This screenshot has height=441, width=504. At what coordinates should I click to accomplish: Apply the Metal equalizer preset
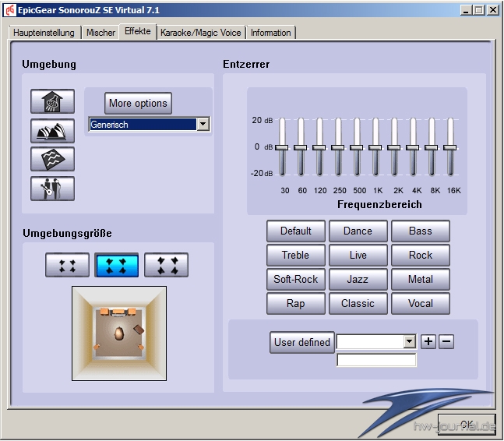[421, 279]
